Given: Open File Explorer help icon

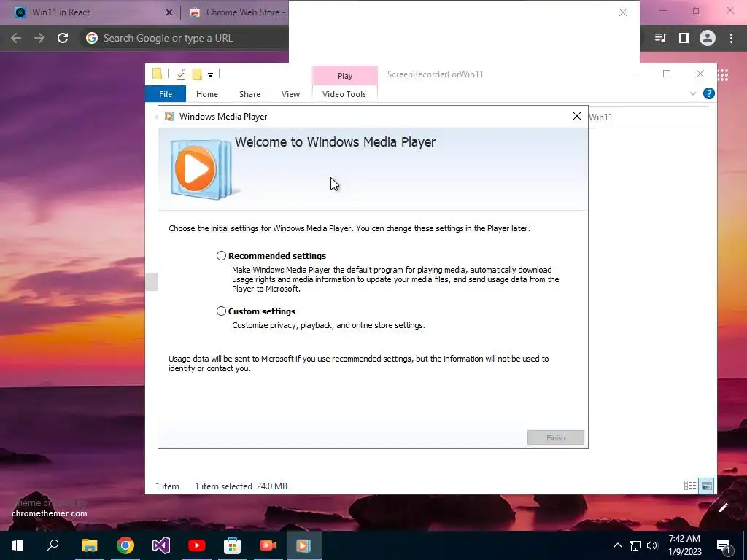Looking at the screenshot, I should (x=708, y=93).
